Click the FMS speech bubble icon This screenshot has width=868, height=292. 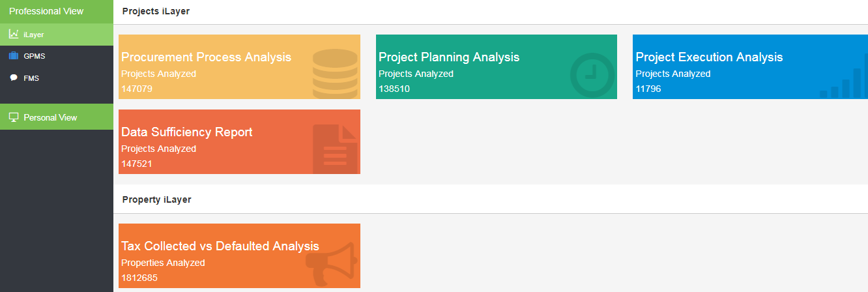[14, 78]
